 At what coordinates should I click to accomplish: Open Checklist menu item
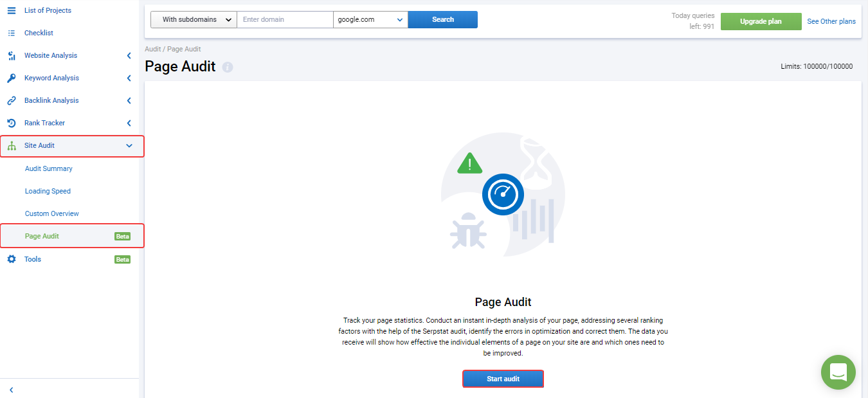(39, 33)
